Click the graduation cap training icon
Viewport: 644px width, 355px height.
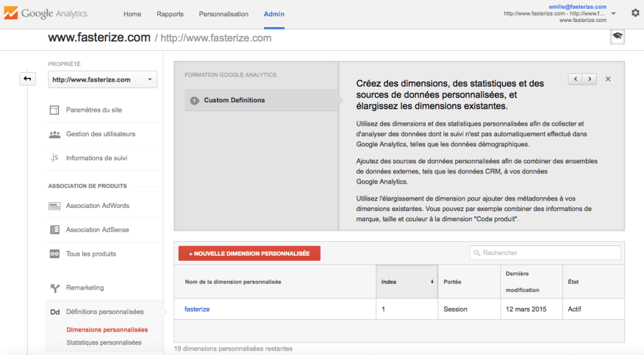[x=618, y=36]
